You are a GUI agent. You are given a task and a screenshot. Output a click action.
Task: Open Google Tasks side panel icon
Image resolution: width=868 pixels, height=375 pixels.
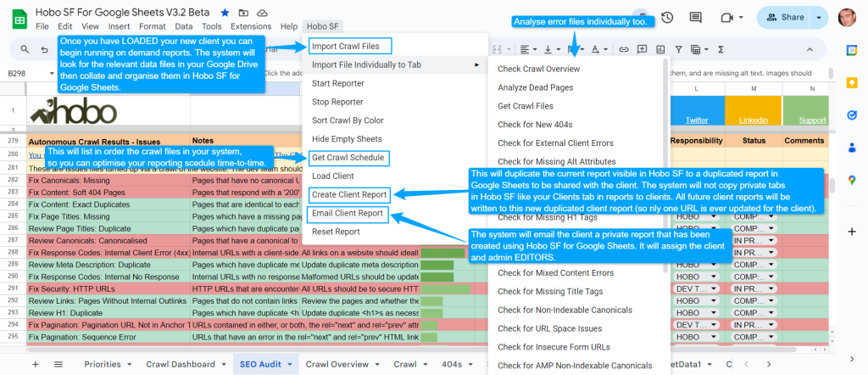click(x=852, y=115)
